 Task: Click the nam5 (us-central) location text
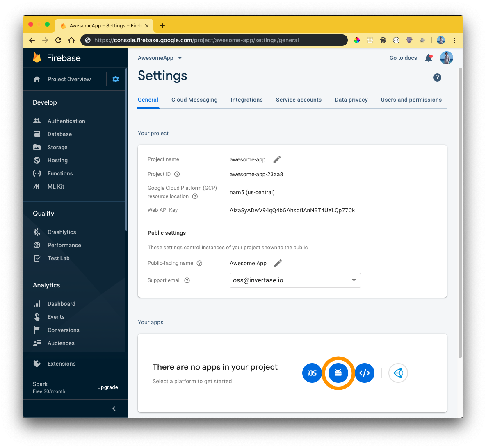[x=252, y=192]
